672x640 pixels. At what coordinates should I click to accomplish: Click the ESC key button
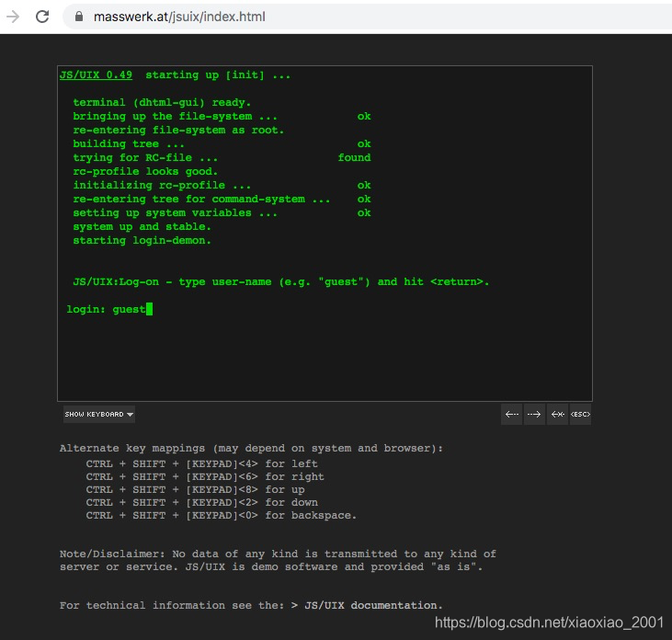click(x=580, y=414)
